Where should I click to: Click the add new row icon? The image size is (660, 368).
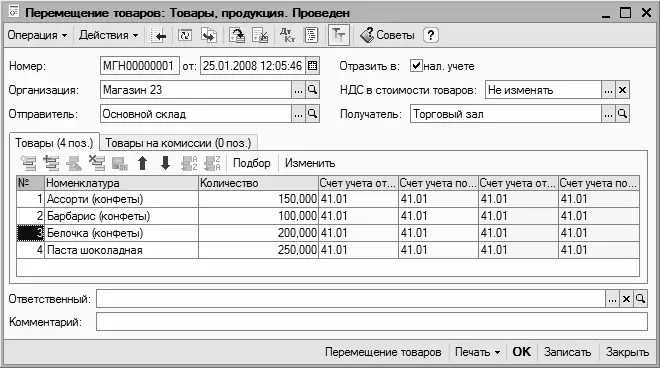pos(29,163)
